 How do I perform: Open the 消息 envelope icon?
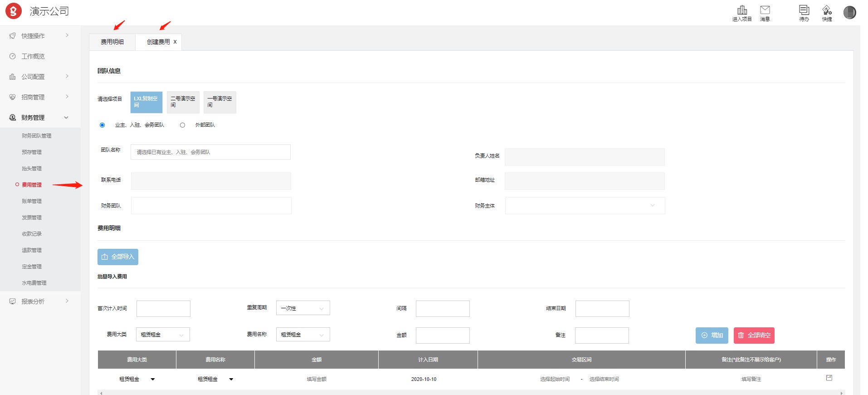[765, 10]
